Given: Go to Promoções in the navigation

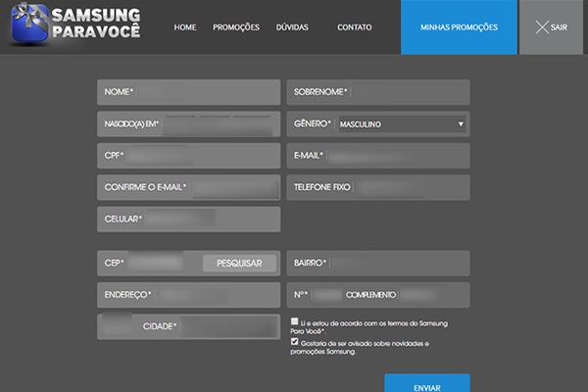Looking at the screenshot, I should point(236,27).
